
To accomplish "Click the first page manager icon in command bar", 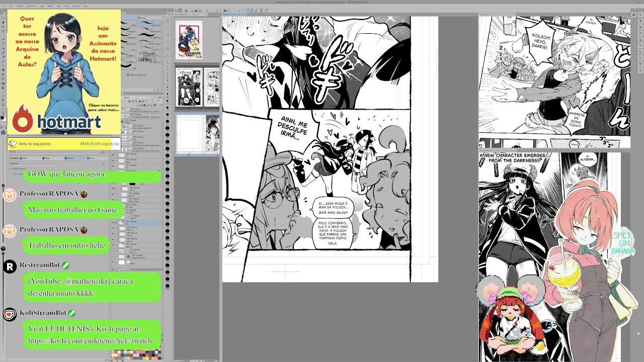I will (x=176, y=11).
